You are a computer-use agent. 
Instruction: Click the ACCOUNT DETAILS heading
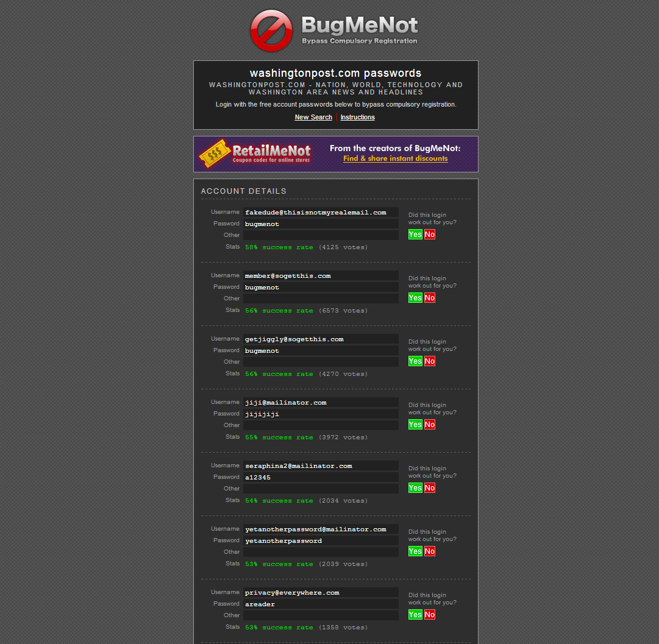(x=244, y=191)
